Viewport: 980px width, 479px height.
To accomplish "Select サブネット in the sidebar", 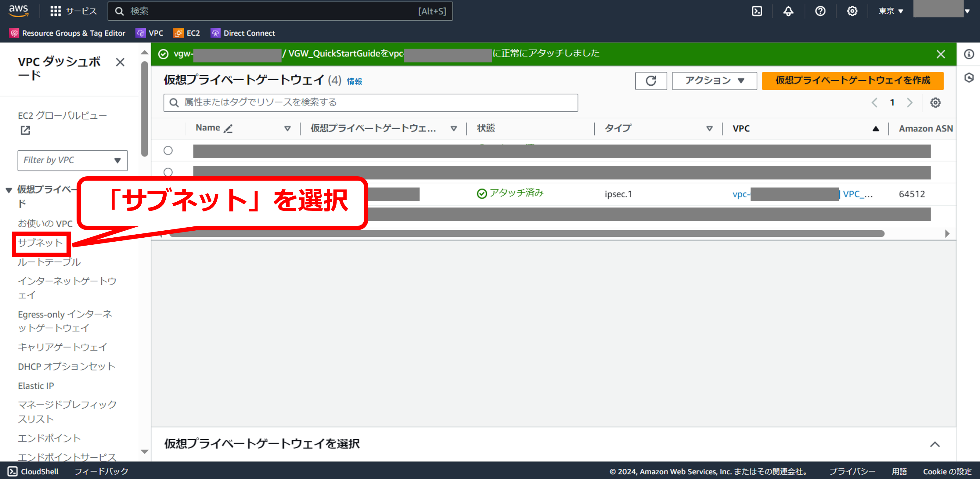I will (x=40, y=243).
